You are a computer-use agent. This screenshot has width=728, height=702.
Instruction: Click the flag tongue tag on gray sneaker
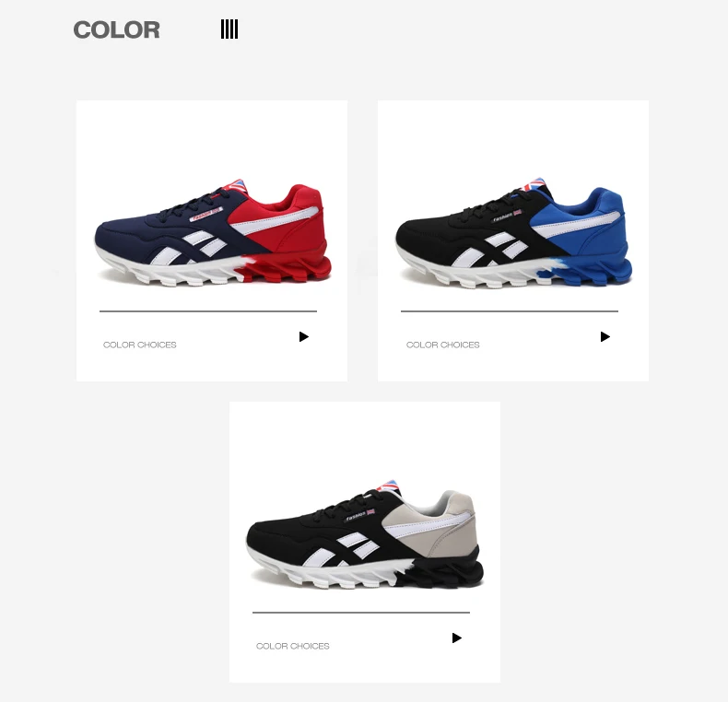point(389,486)
